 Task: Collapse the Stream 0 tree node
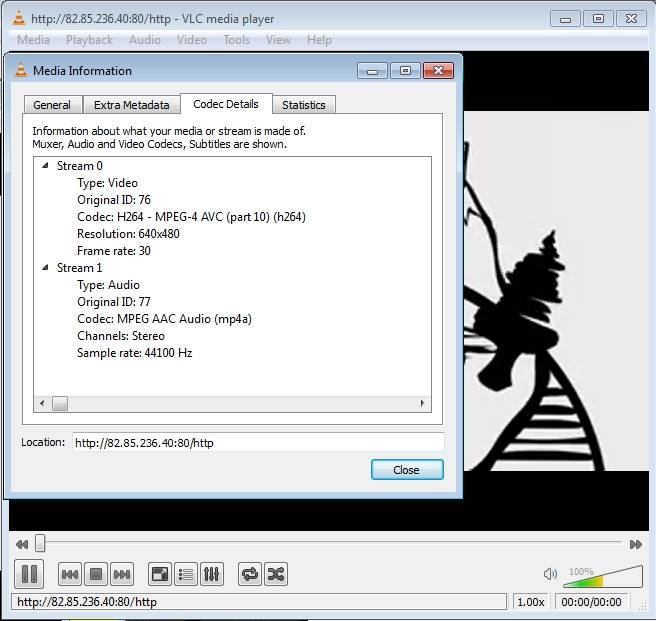46,166
